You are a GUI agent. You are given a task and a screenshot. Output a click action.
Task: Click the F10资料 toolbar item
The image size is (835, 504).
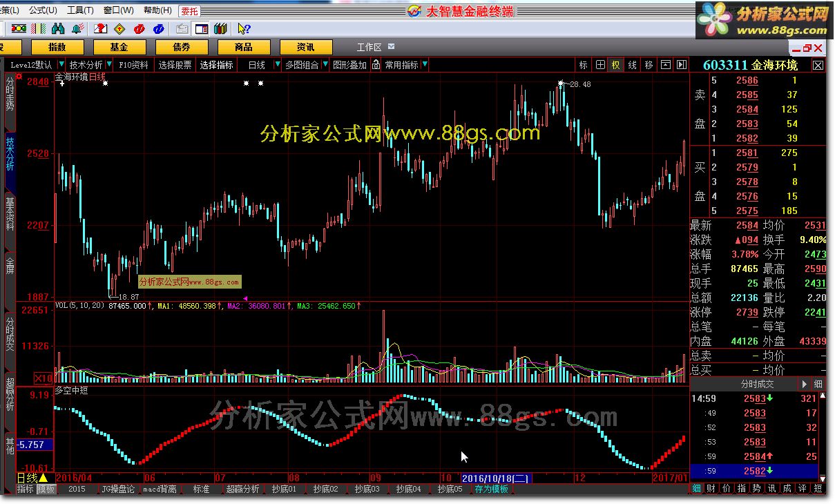[134, 65]
